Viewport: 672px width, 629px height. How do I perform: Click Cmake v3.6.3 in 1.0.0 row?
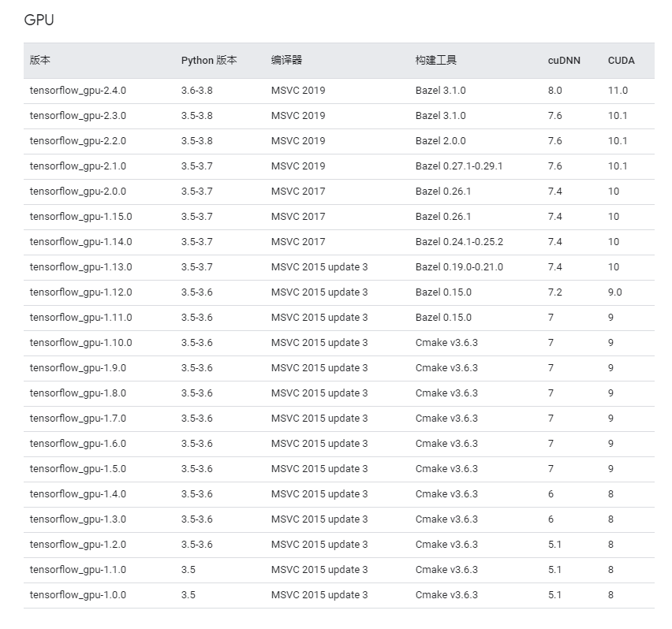(446, 595)
